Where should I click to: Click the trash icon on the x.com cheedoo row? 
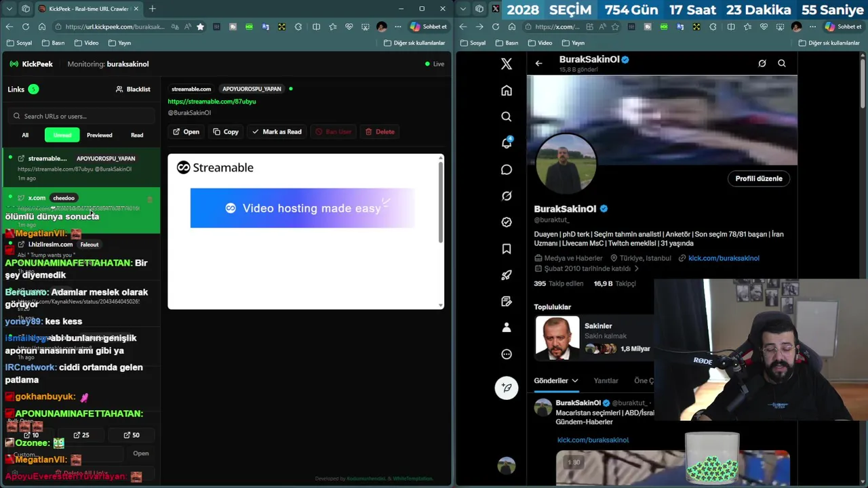[x=150, y=199]
